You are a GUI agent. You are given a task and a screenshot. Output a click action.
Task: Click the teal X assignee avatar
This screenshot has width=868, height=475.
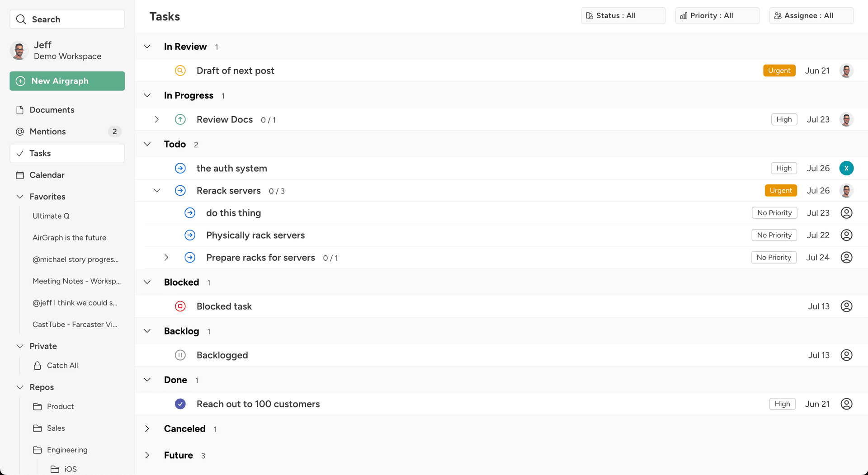pos(846,168)
